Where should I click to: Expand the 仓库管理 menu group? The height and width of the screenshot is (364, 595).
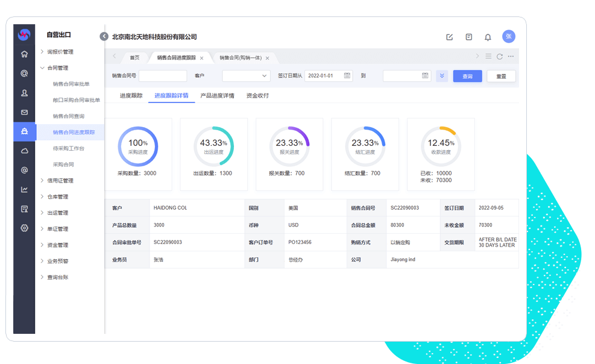[58, 196]
